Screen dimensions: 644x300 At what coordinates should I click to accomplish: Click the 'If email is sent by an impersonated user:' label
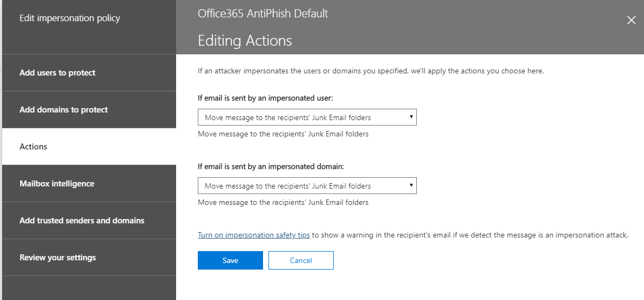pyautogui.click(x=265, y=98)
